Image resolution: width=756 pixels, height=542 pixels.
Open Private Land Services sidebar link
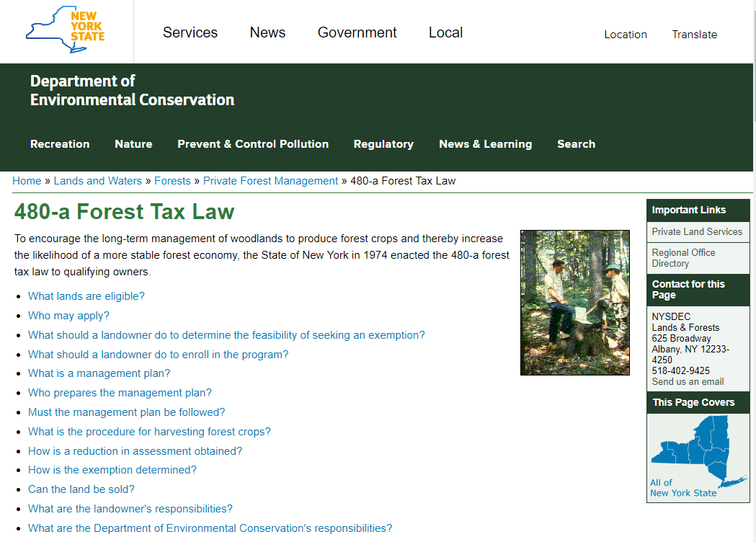pos(697,232)
